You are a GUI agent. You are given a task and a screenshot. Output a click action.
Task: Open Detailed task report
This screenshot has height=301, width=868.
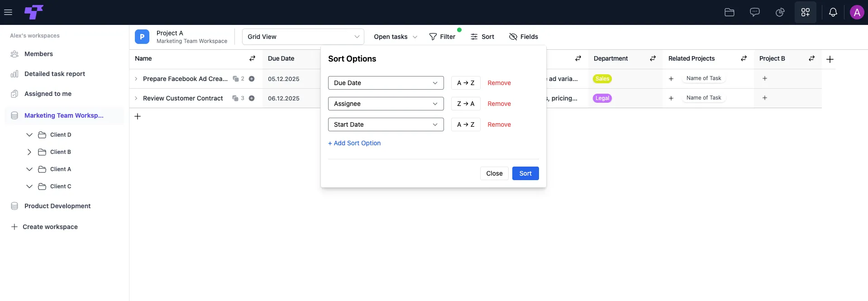[55, 74]
